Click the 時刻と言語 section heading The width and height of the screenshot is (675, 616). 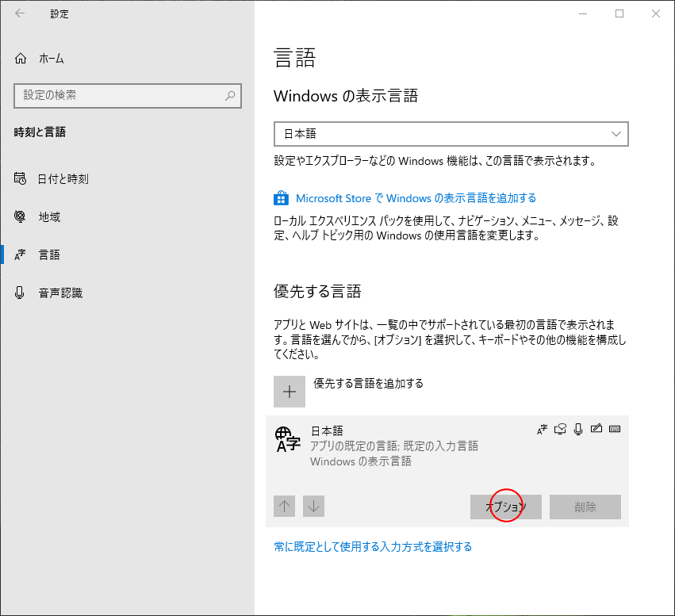point(40,132)
